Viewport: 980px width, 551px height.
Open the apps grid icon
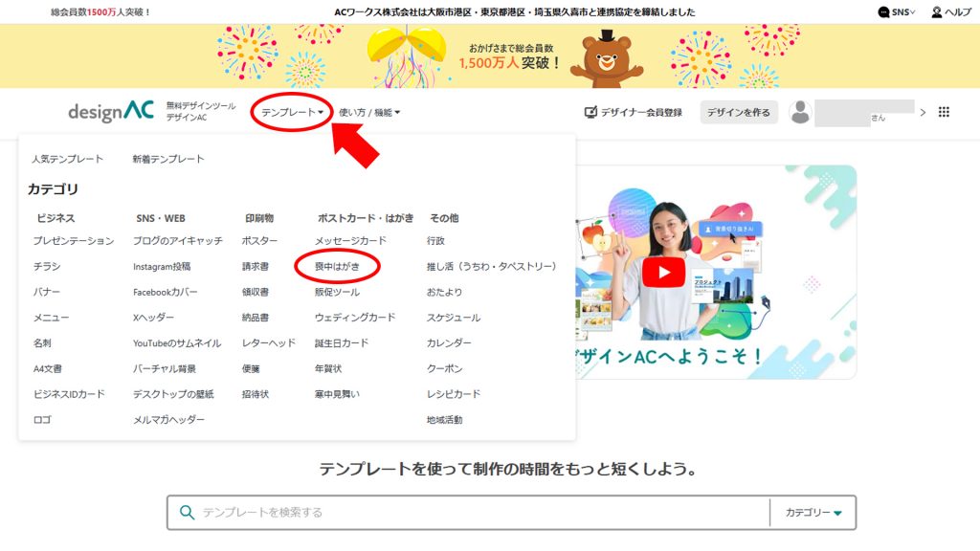944,112
